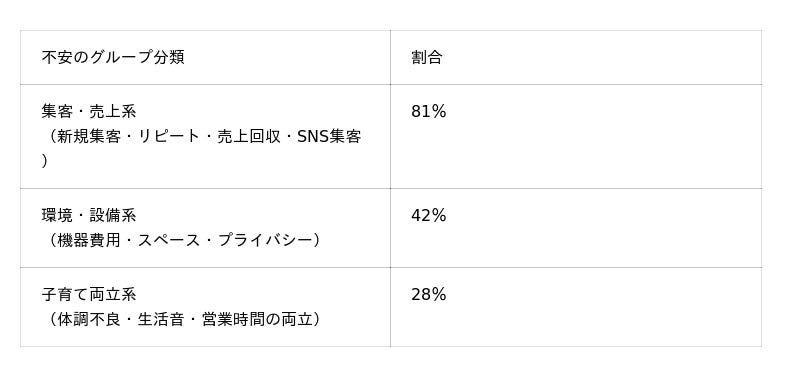Click the 体調不良 word in third row
Image resolution: width=800 pixels, height=377 pixels.
[88, 319]
